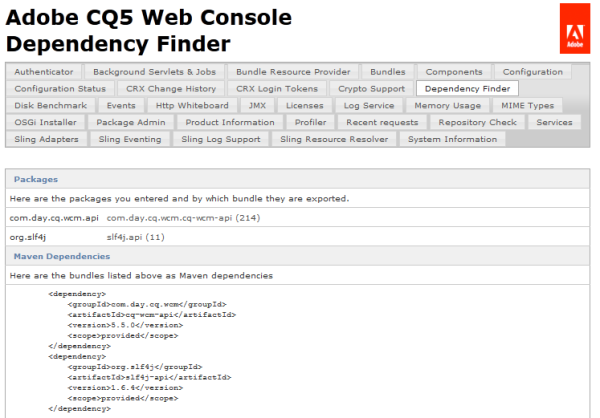View the Recent requests tab

(x=382, y=122)
